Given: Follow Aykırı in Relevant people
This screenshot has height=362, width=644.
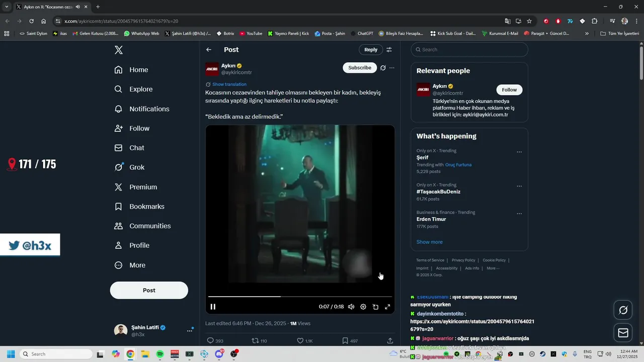Looking at the screenshot, I should 509,89.
